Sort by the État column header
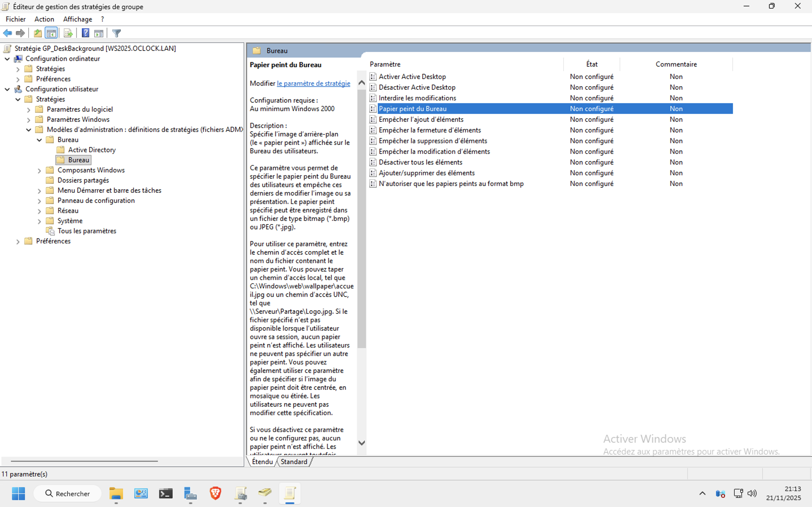 592,64
